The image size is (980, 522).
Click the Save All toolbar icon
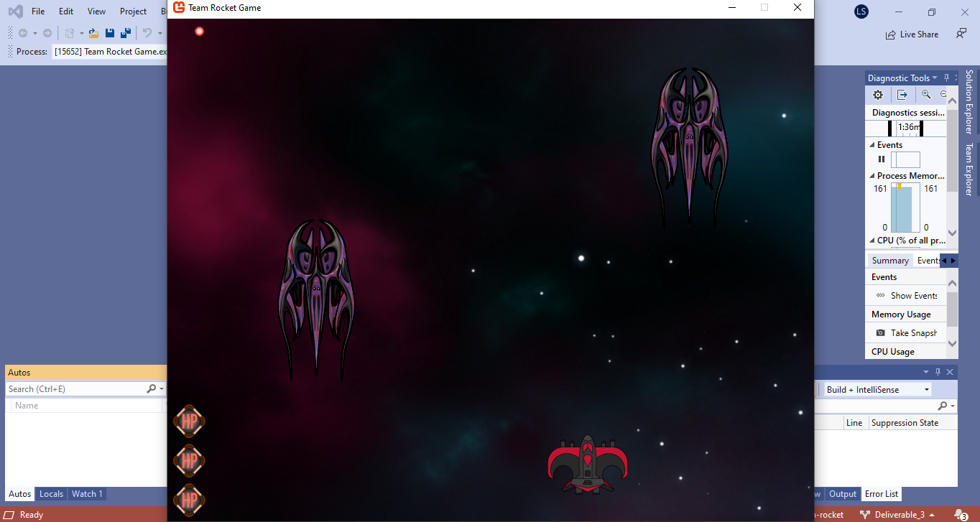coord(126,33)
